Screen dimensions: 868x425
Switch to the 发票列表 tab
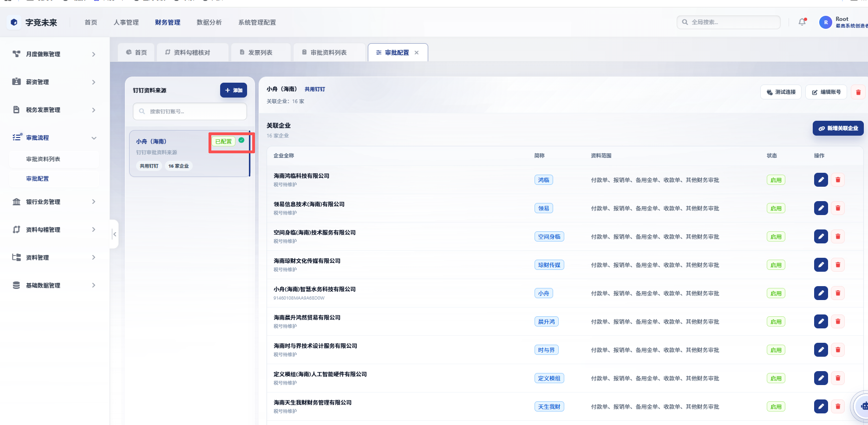click(x=261, y=52)
